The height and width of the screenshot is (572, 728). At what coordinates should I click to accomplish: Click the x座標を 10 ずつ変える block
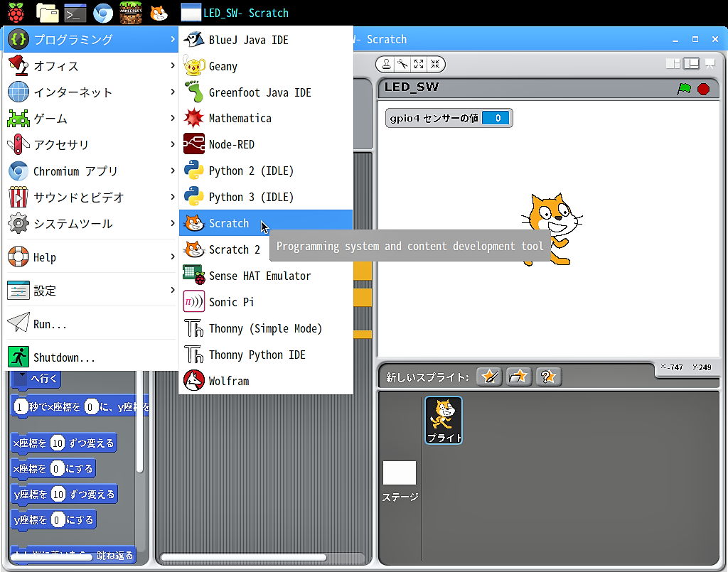click(63, 443)
